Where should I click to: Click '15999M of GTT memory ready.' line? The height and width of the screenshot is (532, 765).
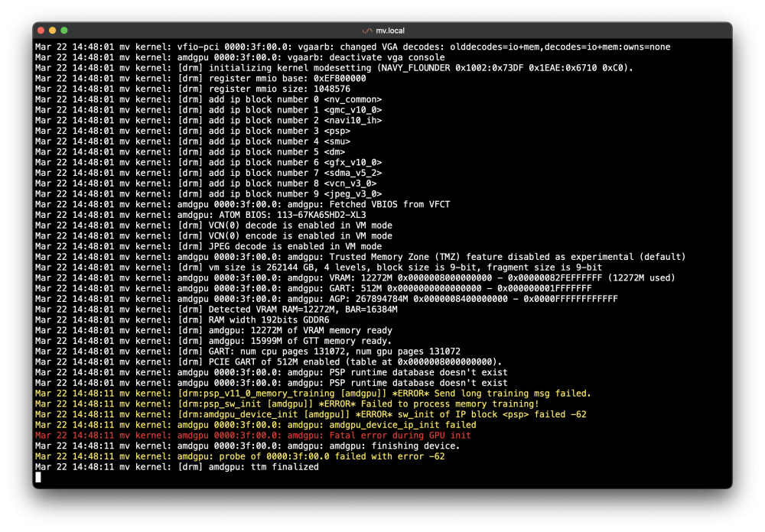click(213, 340)
